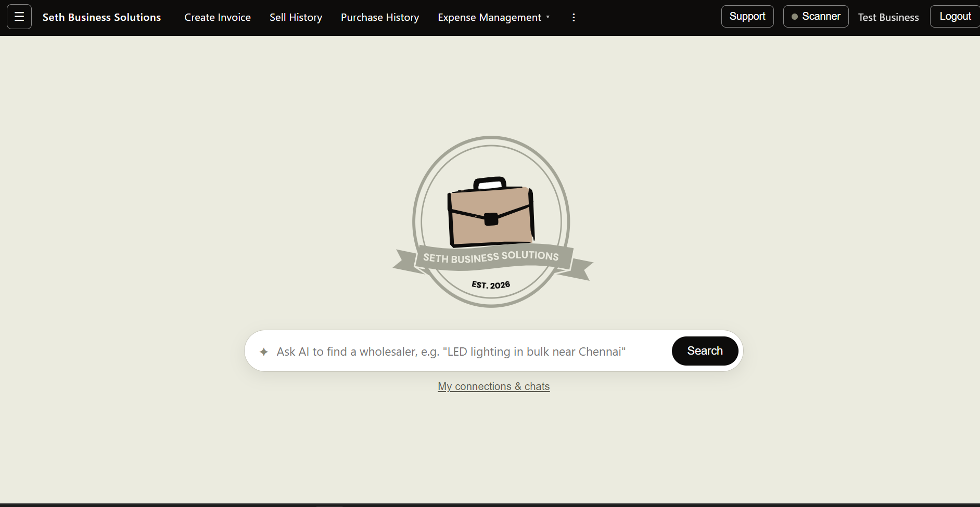Click the AI sparkle icon in search bar
The image size is (980, 507).
coord(264,352)
